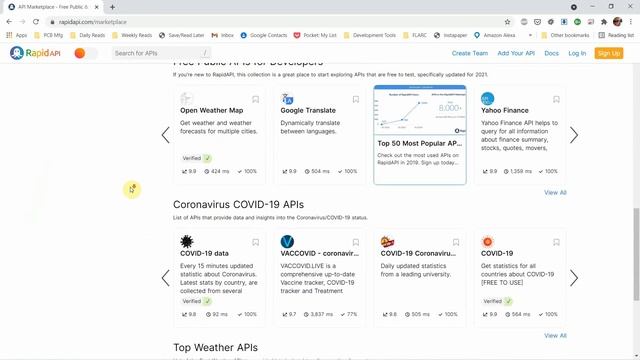Viewport: 640px width, 360px height.
Task: Open the Reading list
Action: point(616,35)
